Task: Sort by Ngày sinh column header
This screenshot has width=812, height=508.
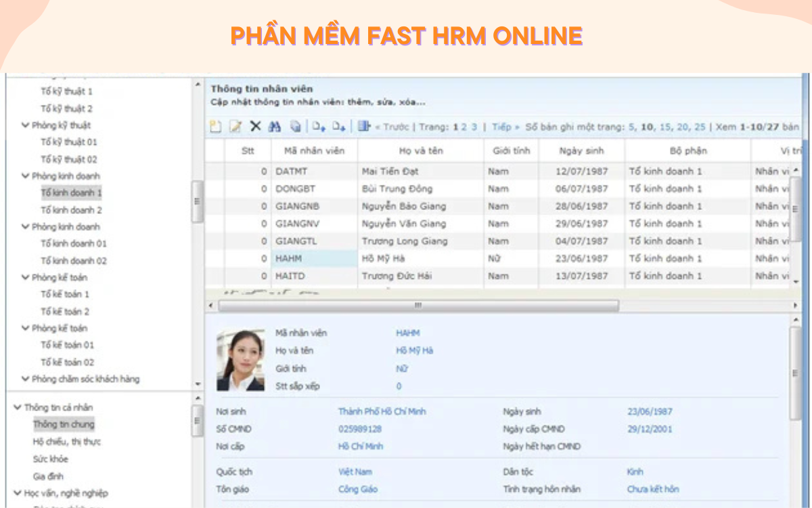Action: click(582, 150)
